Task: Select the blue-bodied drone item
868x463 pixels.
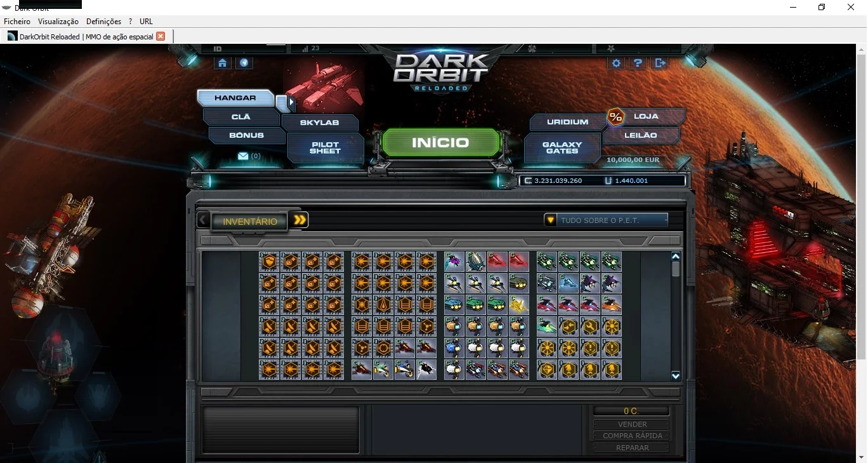Action: pos(454,348)
